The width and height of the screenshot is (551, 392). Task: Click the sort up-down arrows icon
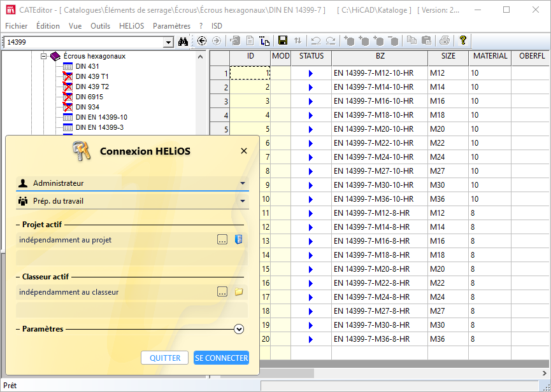[297, 41]
